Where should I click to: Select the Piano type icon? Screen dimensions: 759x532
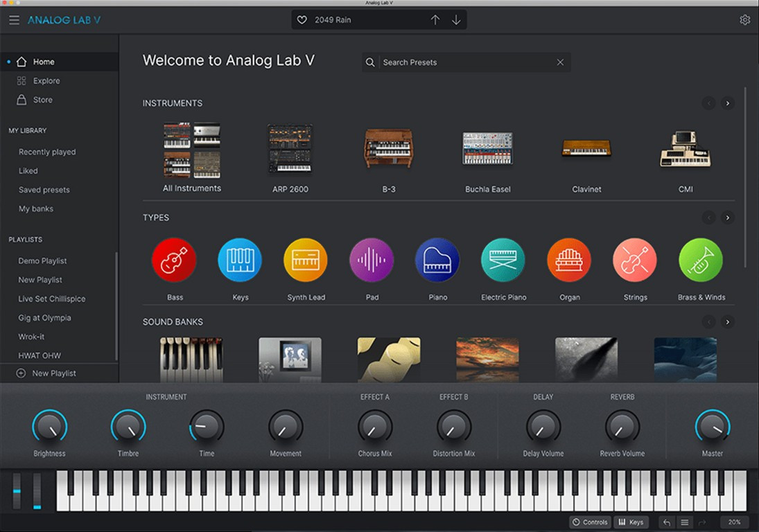coord(437,260)
